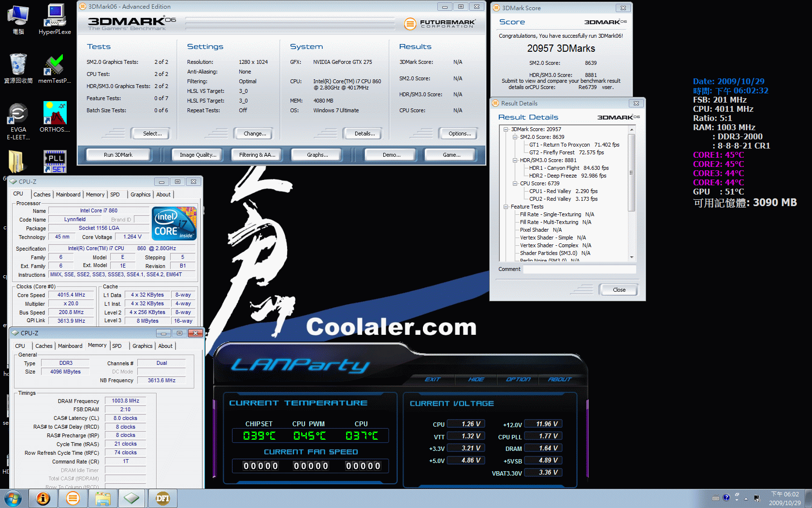Click the Futuremark Corporation logo
The height and width of the screenshot is (508, 812).
[439, 23]
